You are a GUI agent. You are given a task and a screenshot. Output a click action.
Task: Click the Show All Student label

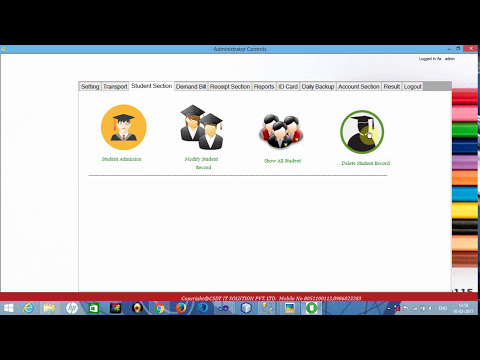(283, 161)
